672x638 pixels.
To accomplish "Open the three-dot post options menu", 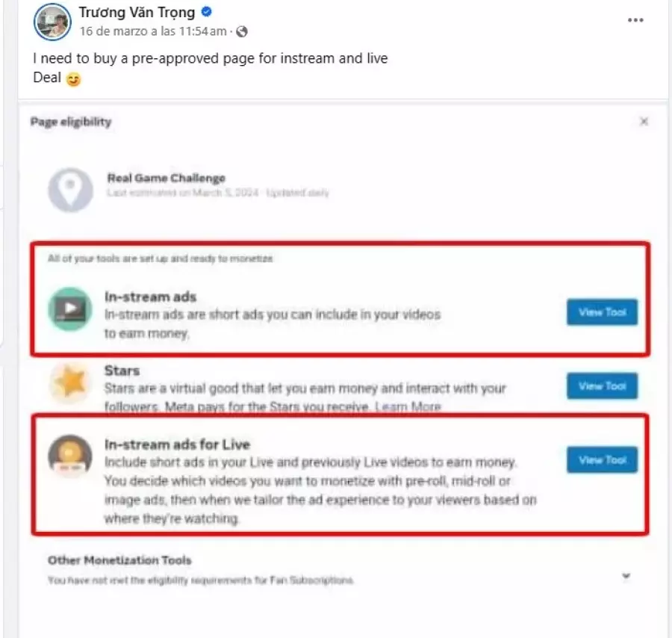I will (635, 20).
